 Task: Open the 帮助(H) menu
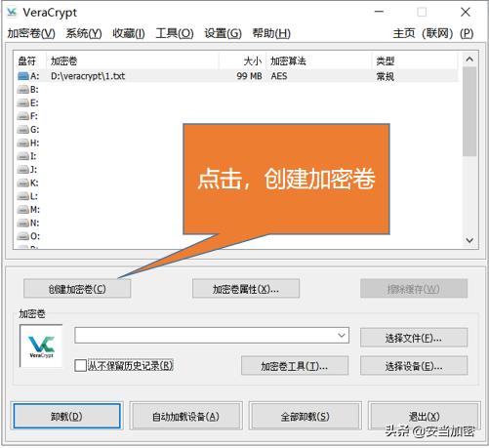271,33
